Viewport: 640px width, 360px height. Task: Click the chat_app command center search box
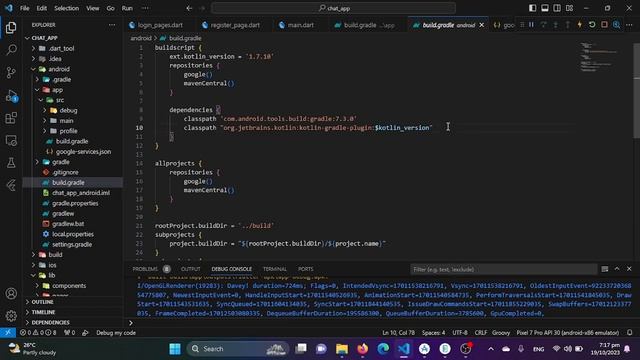click(333, 8)
